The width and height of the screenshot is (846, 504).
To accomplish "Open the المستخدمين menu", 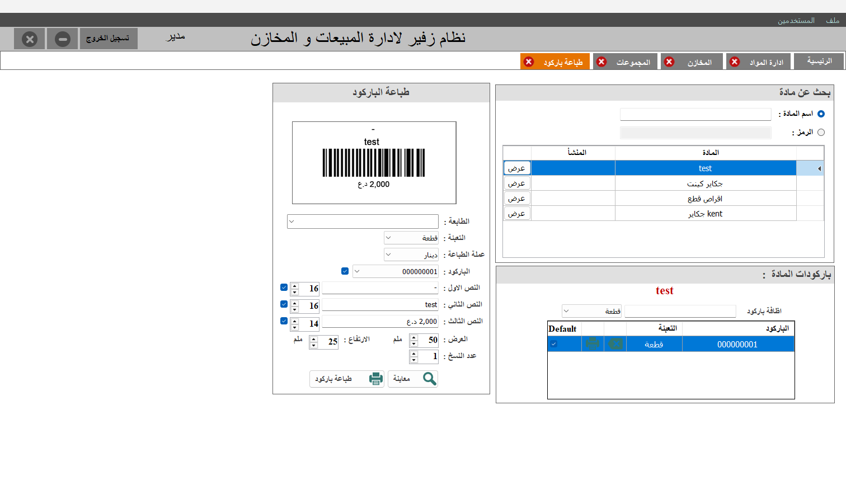I will click(796, 21).
